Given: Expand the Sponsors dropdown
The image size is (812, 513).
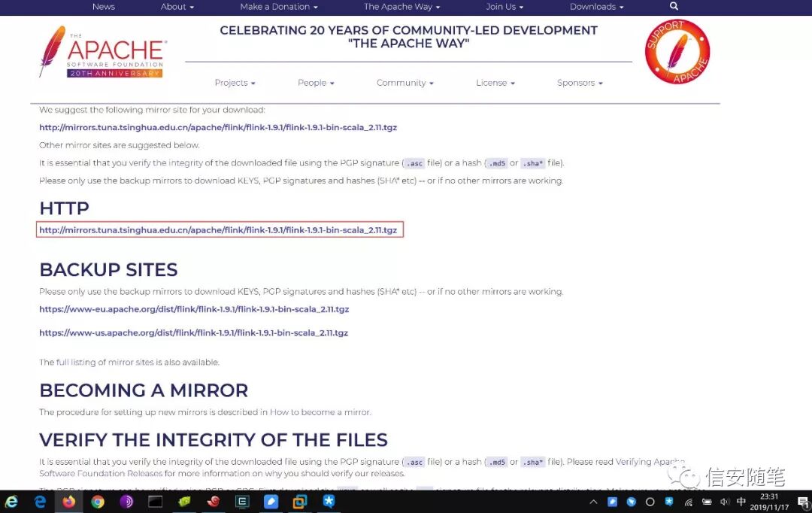Looking at the screenshot, I should tap(580, 83).
